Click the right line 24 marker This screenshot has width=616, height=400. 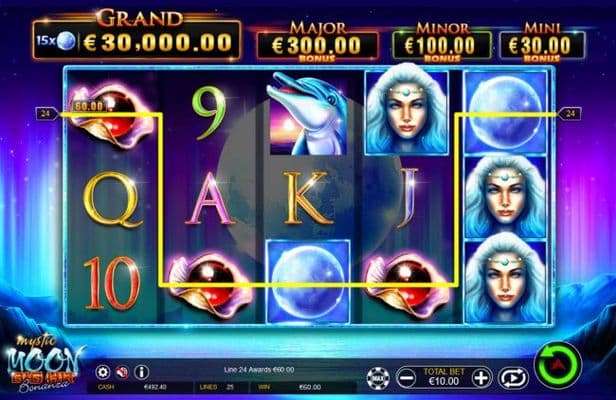[x=570, y=114]
